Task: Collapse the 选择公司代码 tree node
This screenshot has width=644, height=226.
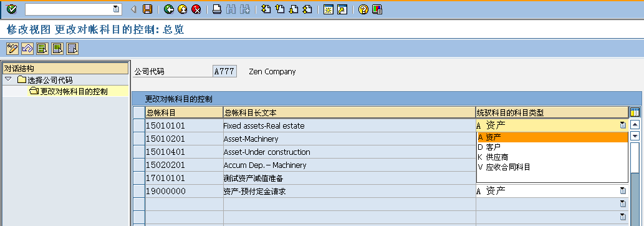Action: pos(8,79)
